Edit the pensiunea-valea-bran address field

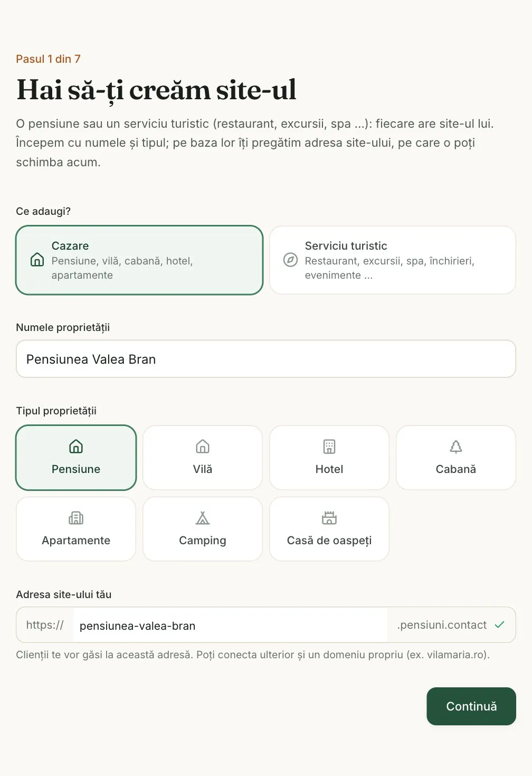pos(231,626)
